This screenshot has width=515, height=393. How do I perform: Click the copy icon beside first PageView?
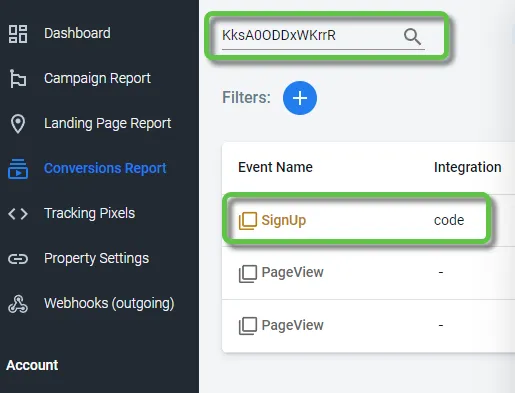[x=248, y=273]
